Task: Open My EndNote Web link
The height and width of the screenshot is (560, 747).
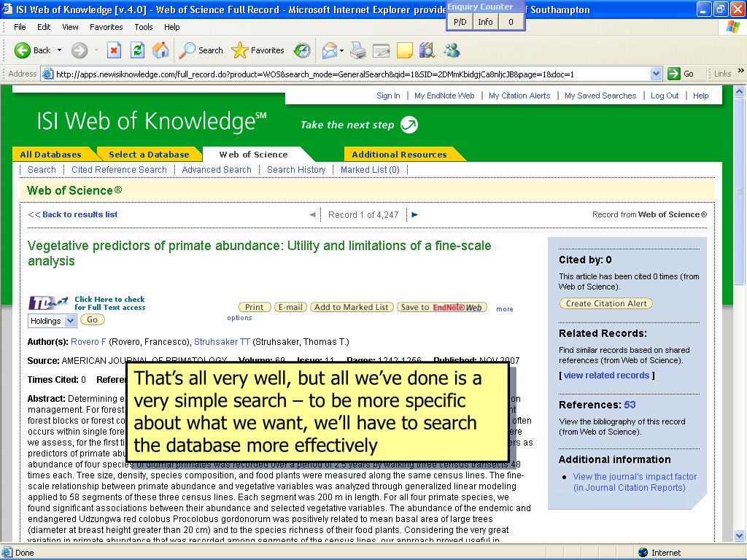Action: tap(444, 96)
